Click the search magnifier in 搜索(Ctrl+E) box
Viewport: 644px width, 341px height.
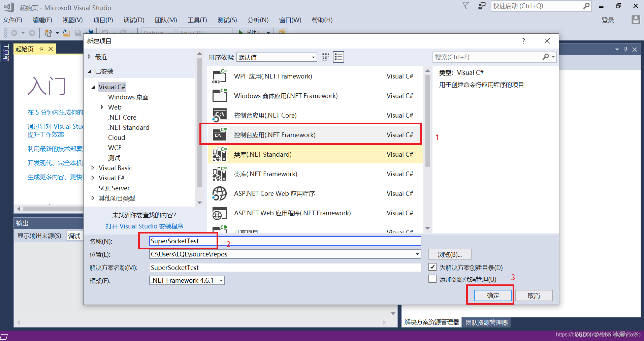coord(546,57)
